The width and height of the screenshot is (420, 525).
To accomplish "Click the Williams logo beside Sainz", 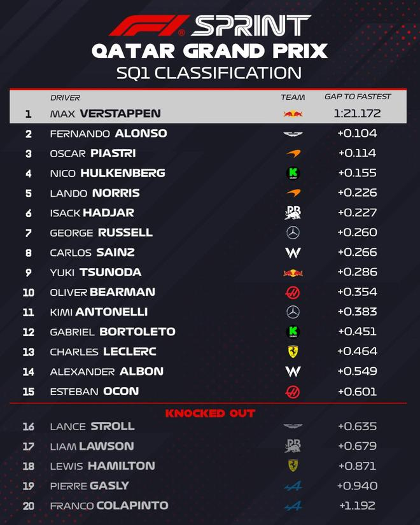I will click(293, 253).
